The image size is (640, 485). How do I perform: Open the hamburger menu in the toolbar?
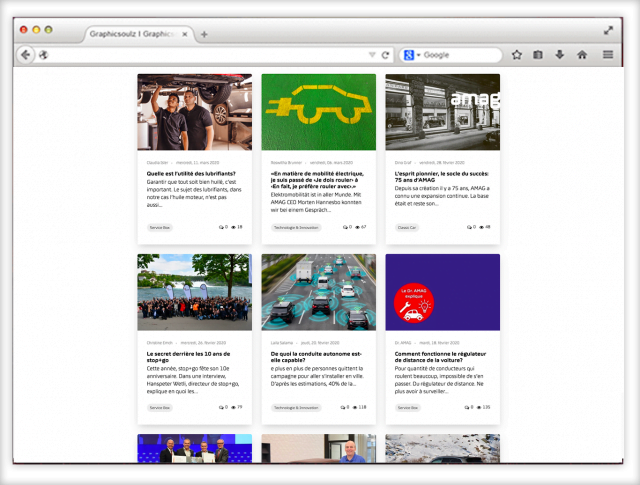pos(607,55)
